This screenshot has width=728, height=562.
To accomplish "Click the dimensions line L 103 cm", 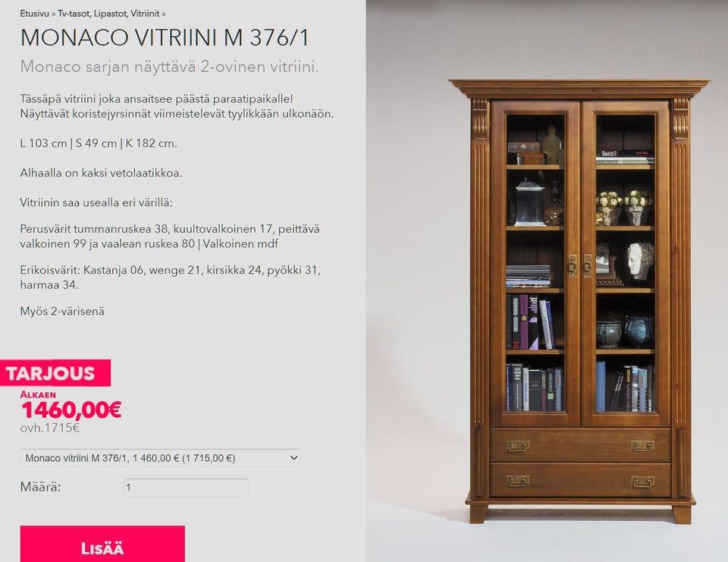I will tap(99, 143).
